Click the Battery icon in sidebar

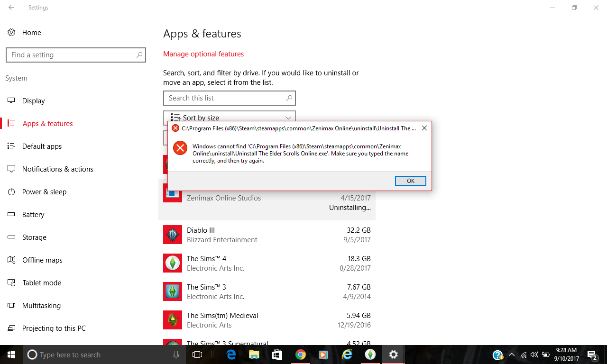pos(12,215)
